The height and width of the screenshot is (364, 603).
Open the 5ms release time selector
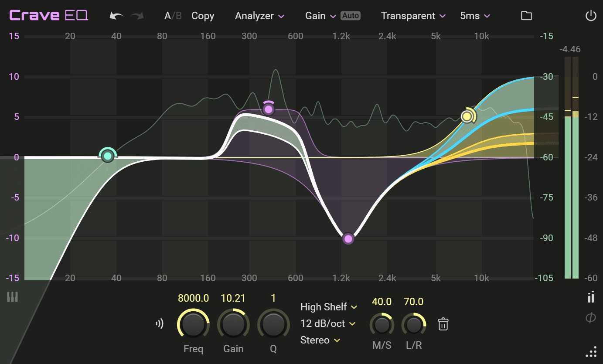474,15
